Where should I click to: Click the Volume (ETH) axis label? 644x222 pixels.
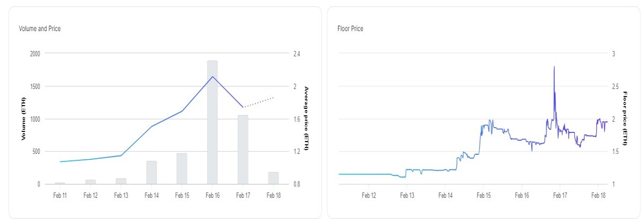point(24,119)
